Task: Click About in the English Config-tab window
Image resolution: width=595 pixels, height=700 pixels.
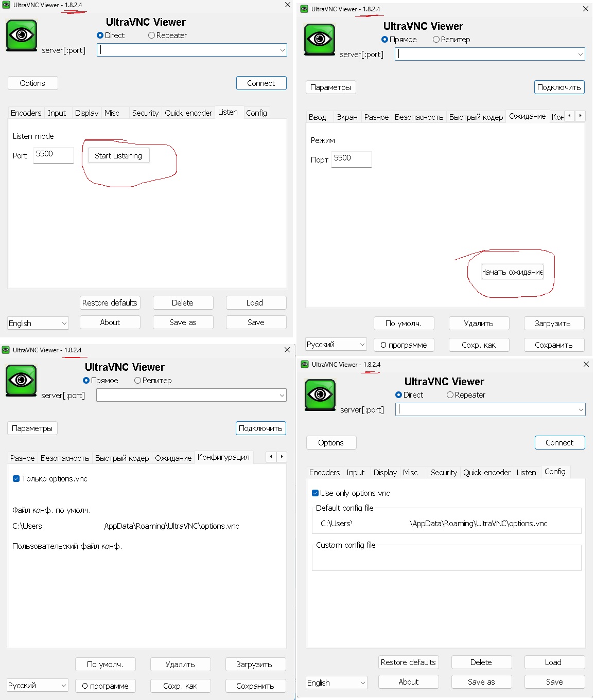Action: (409, 682)
